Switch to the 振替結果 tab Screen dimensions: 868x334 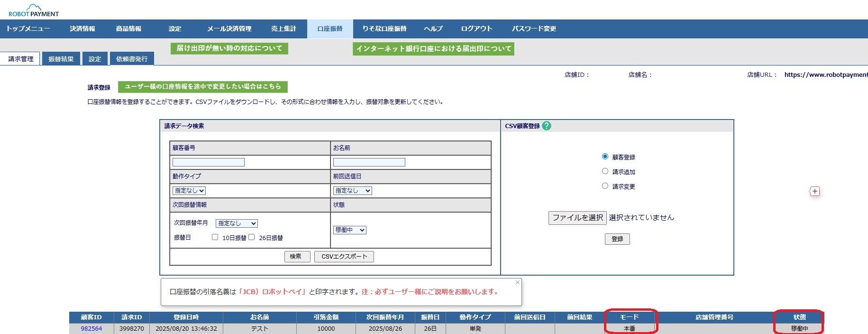tap(61, 59)
